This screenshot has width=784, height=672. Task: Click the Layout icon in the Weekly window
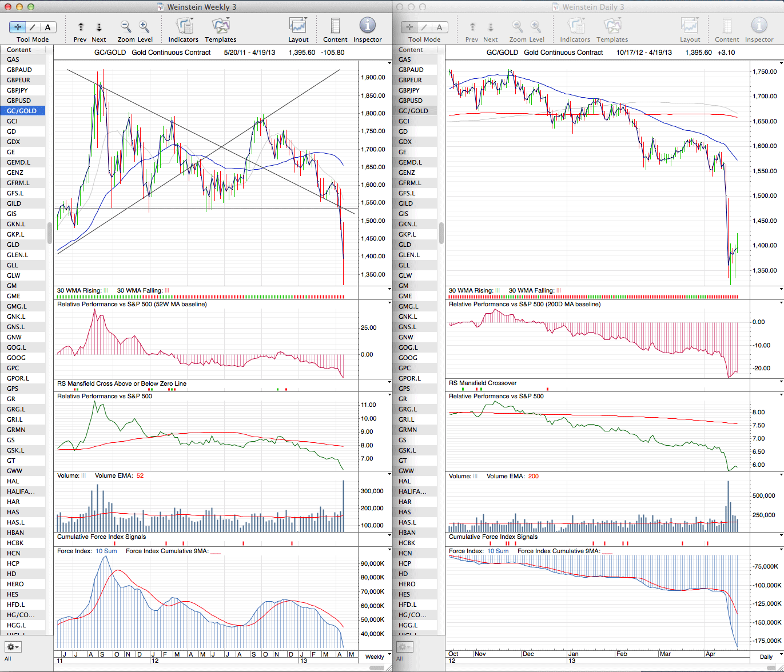pyautogui.click(x=298, y=26)
